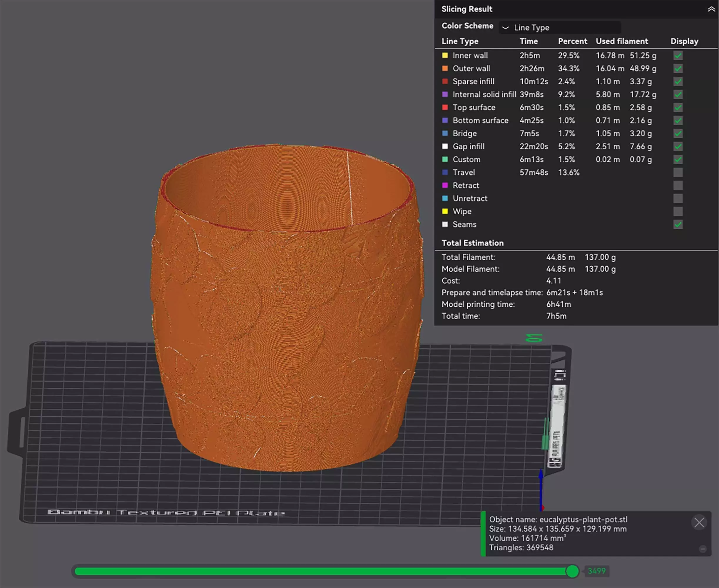Toggle Inner wall display checkbox

tap(678, 55)
